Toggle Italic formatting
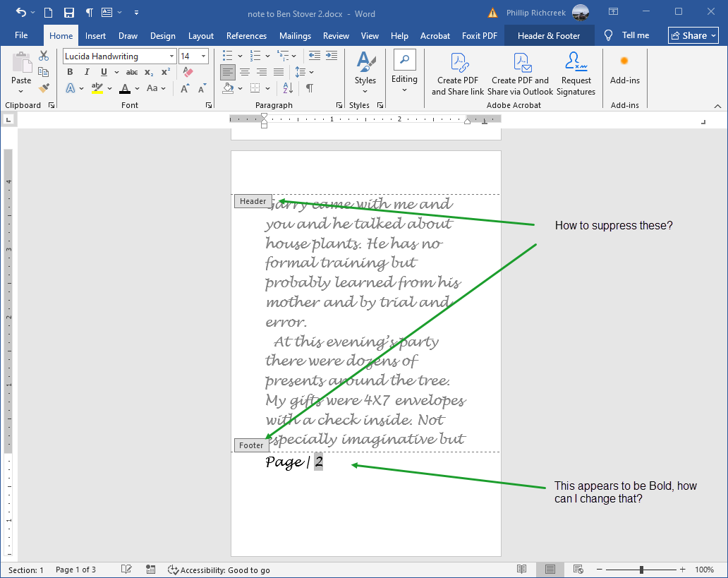Image resolution: width=728 pixels, height=578 pixels. [86, 71]
